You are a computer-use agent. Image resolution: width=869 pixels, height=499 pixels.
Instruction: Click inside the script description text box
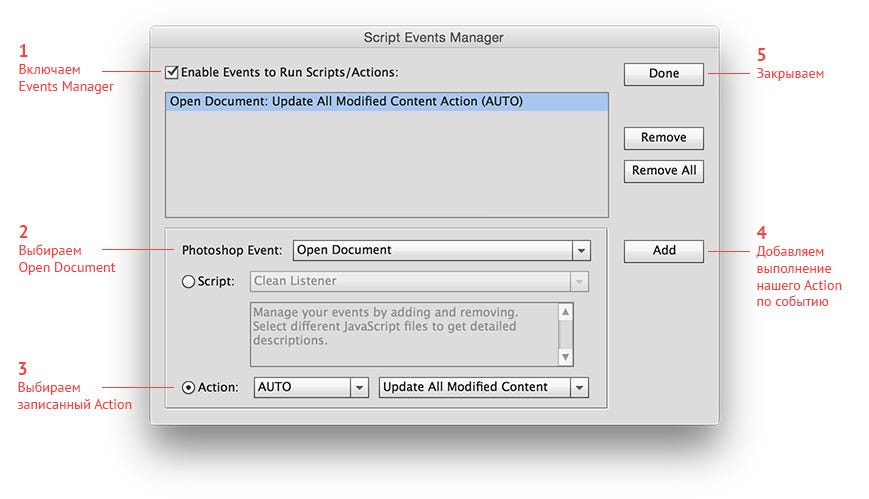click(x=402, y=334)
